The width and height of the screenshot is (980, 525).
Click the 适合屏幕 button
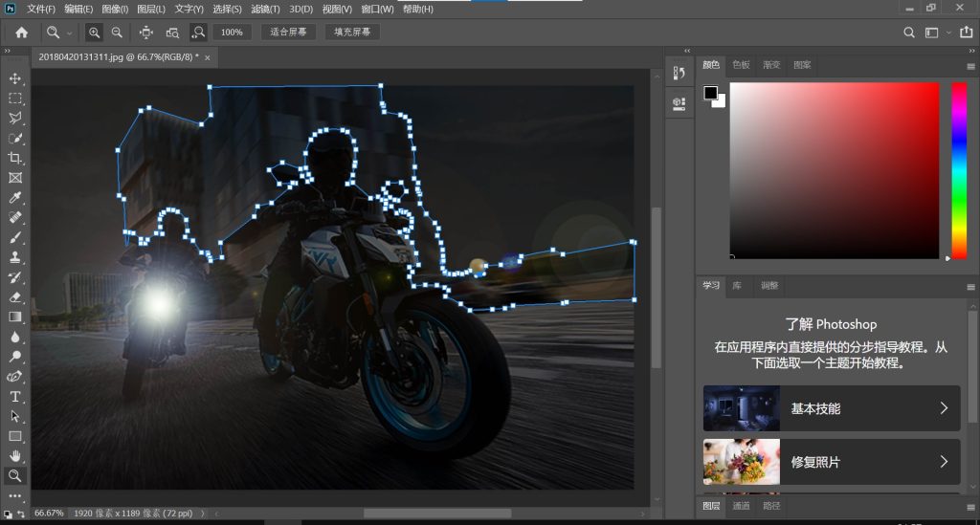288,33
